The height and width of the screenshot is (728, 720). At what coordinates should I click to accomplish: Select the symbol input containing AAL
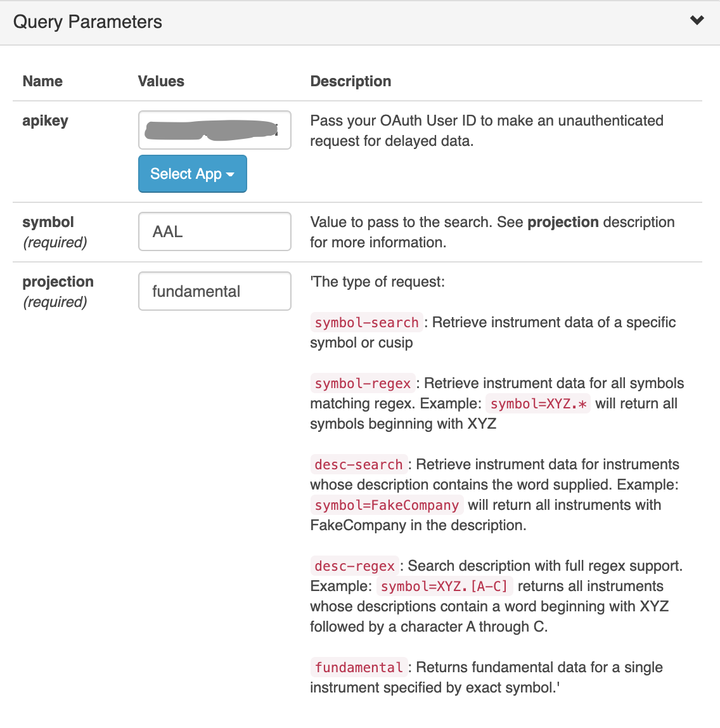coord(214,231)
